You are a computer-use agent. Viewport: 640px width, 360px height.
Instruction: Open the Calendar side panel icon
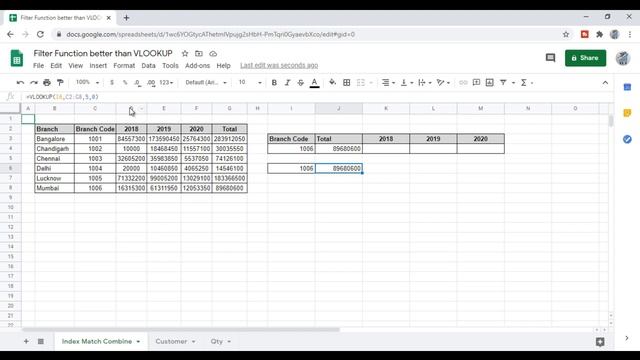click(x=627, y=87)
